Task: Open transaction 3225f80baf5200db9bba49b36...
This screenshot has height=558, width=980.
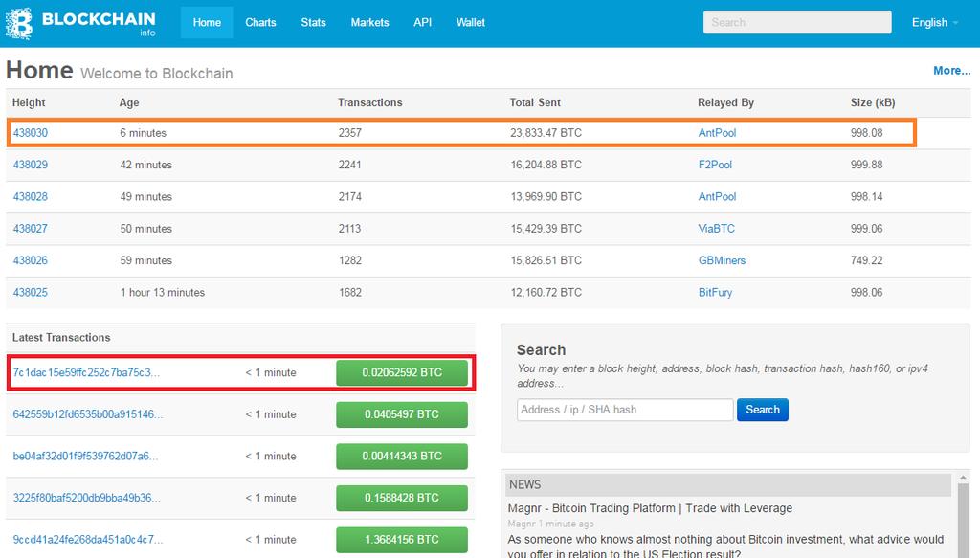Action: [x=87, y=498]
